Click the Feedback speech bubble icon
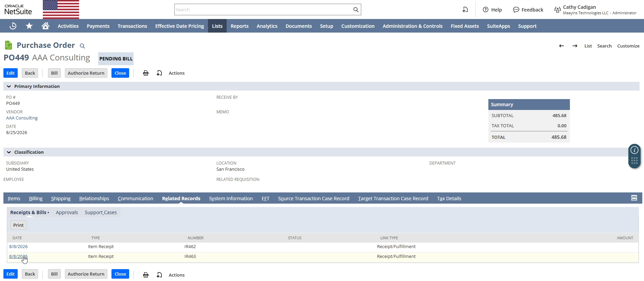Image resolution: width=644 pixels, height=281 pixels. [x=516, y=10]
